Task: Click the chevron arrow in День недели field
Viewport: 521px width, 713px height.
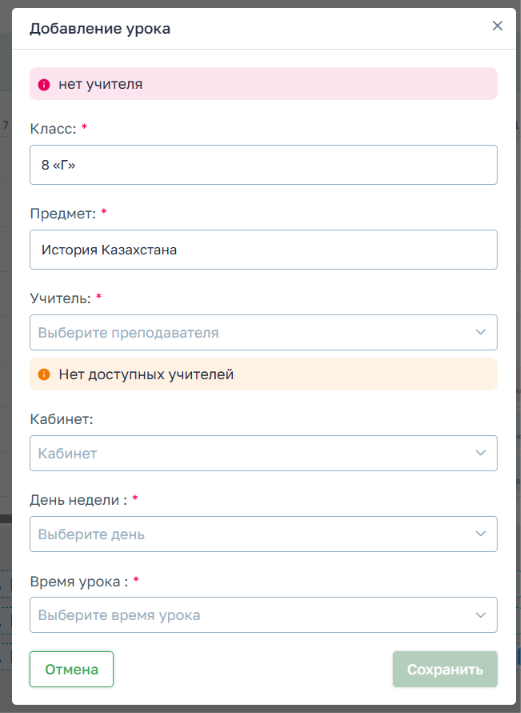Action: [x=481, y=534]
